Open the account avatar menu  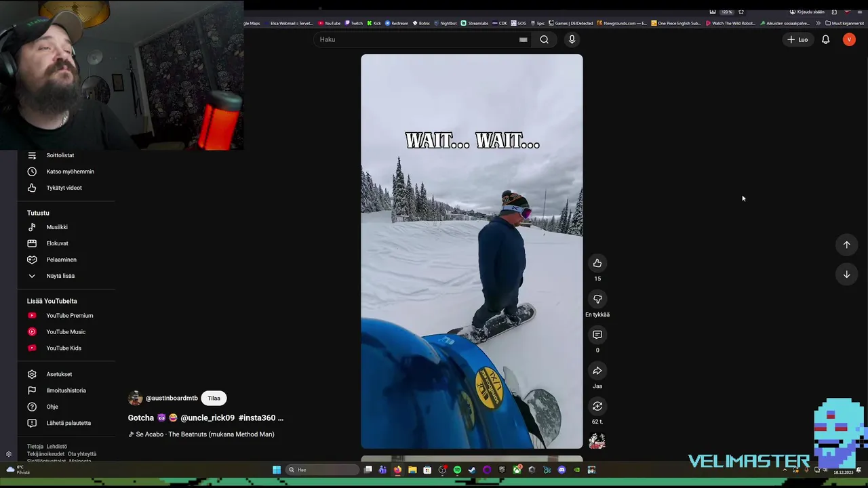(849, 39)
